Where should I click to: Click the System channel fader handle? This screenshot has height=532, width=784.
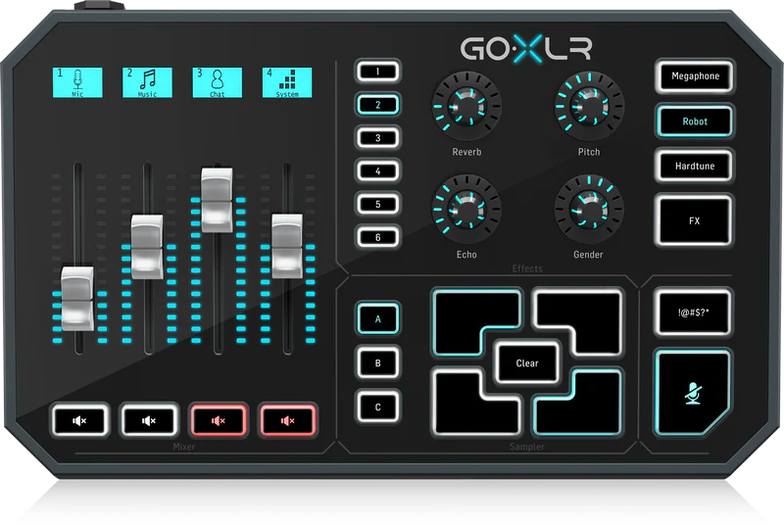click(287, 246)
